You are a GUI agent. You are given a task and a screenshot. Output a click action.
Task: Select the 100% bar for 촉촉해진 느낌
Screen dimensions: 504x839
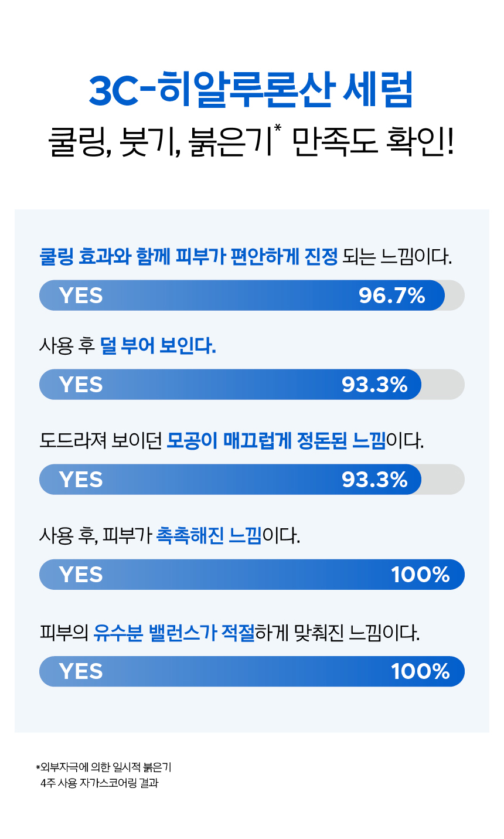pyautogui.click(x=251, y=575)
